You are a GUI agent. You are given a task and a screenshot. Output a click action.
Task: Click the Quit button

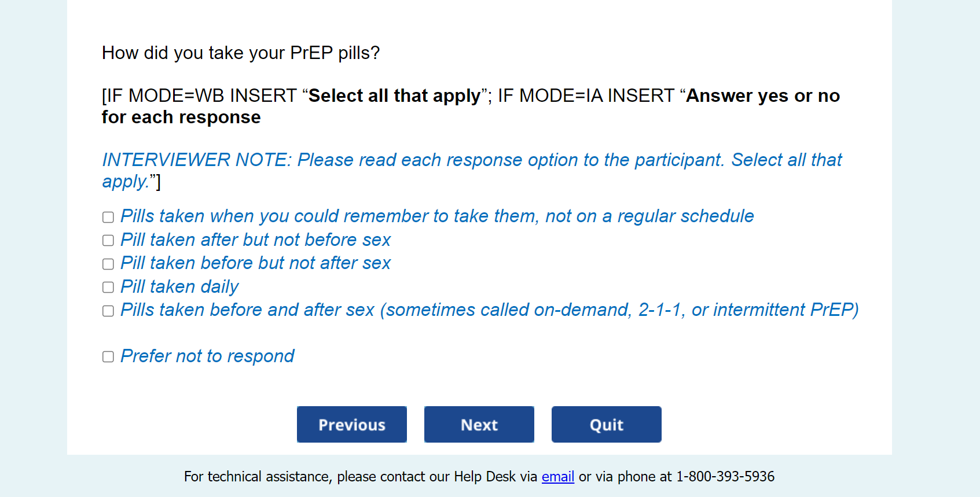click(x=606, y=425)
